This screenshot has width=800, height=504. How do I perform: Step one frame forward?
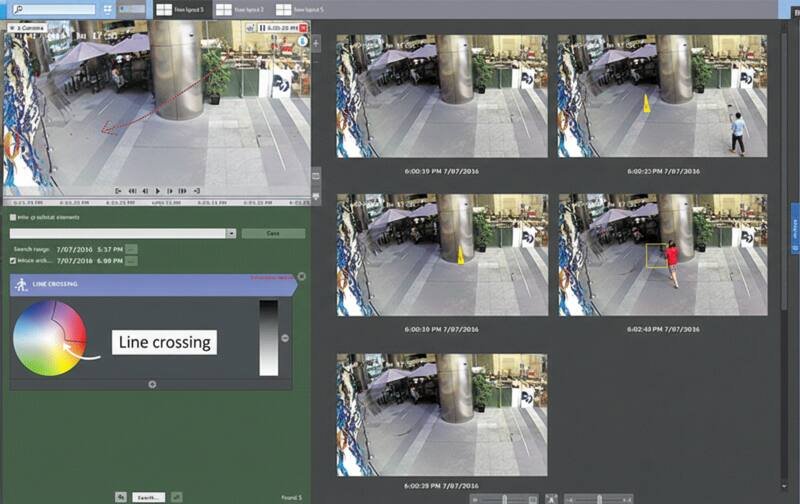[170, 191]
